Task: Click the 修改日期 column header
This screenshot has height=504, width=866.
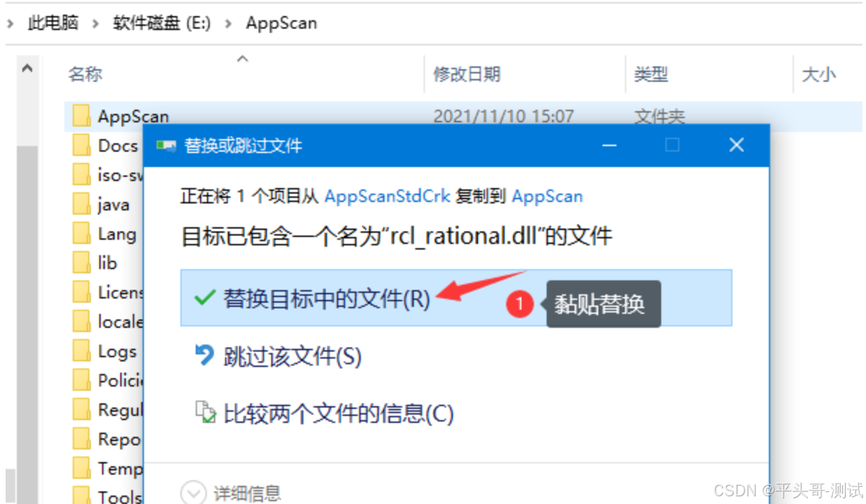Action: pos(467,74)
